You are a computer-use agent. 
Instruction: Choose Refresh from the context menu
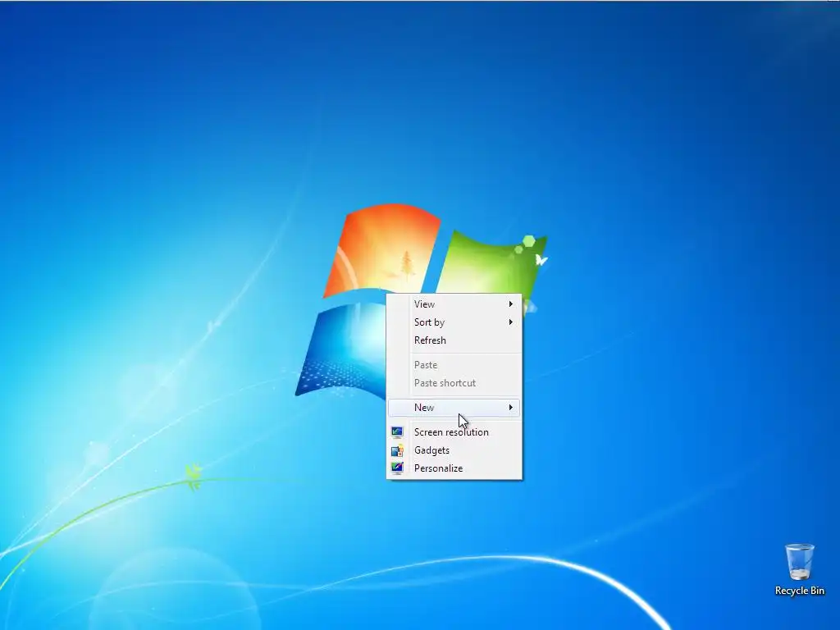[x=454, y=340]
